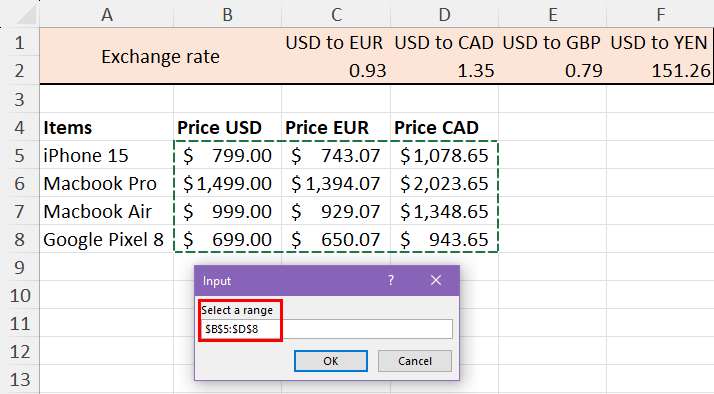The image size is (714, 394).
Task: Click the Select a range input field
Action: click(326, 329)
